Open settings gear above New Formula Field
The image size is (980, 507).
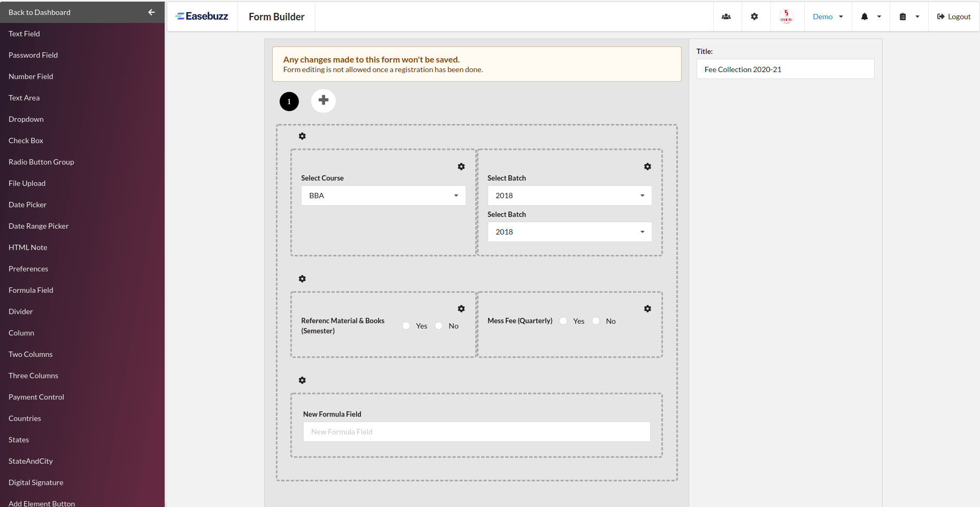click(302, 380)
